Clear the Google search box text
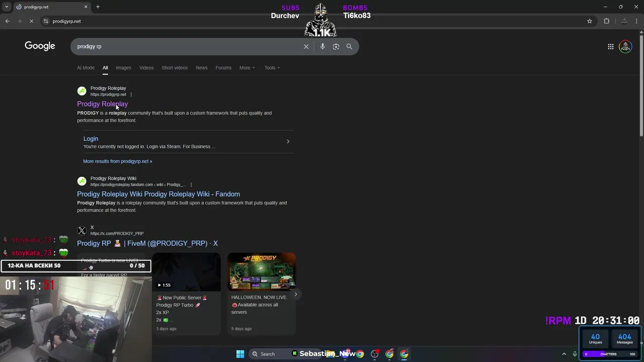The width and height of the screenshot is (644, 362). pyautogui.click(x=306, y=46)
